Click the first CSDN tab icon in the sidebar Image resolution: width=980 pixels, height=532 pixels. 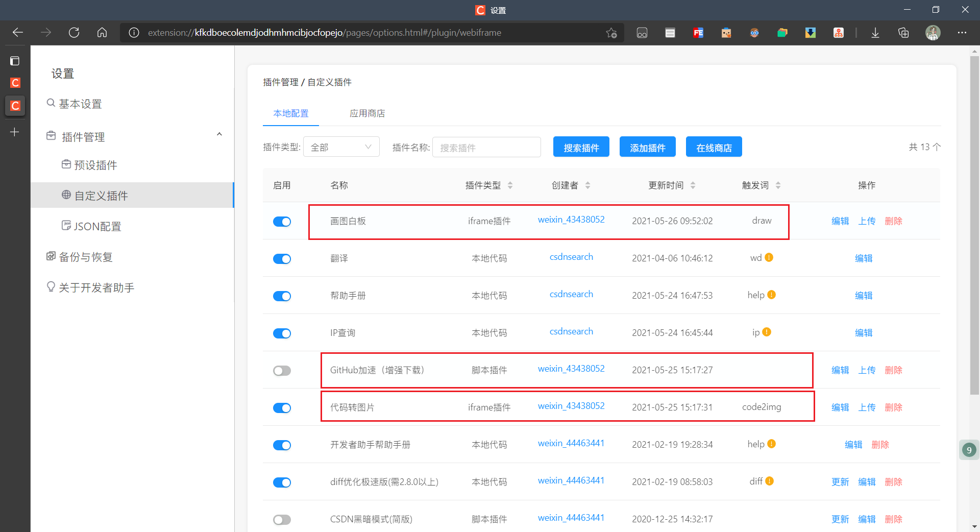(15, 83)
